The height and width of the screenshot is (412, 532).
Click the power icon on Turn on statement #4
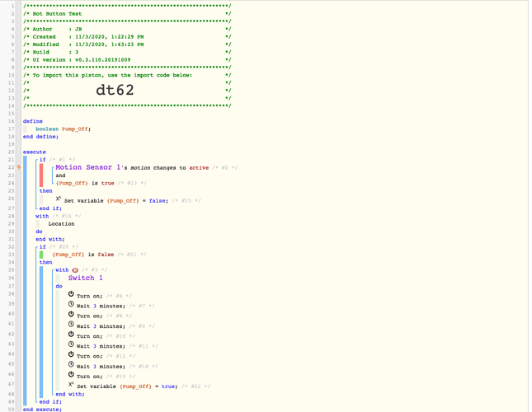(x=71, y=293)
